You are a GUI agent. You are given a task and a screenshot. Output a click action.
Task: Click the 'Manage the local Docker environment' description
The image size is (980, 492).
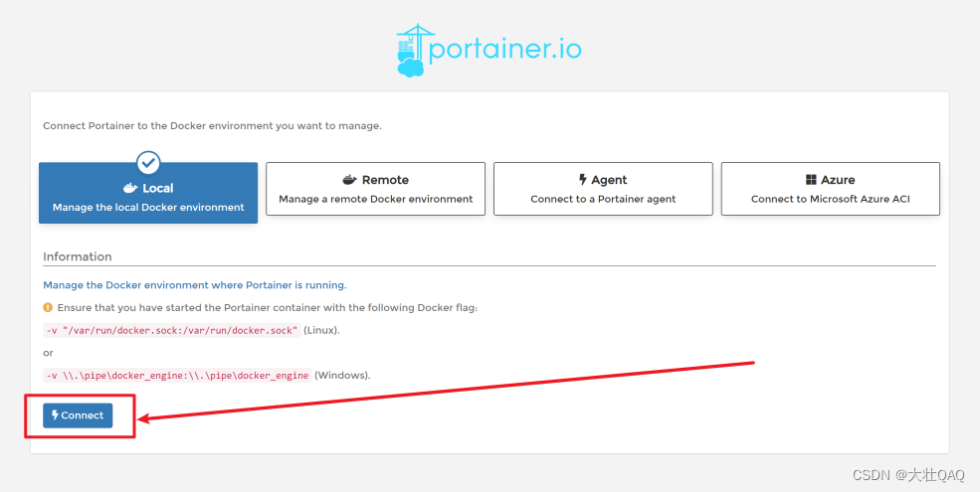point(148,208)
